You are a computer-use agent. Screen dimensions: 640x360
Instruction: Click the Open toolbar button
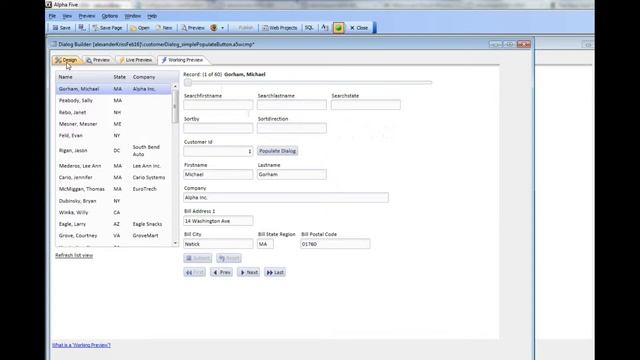[140, 28]
